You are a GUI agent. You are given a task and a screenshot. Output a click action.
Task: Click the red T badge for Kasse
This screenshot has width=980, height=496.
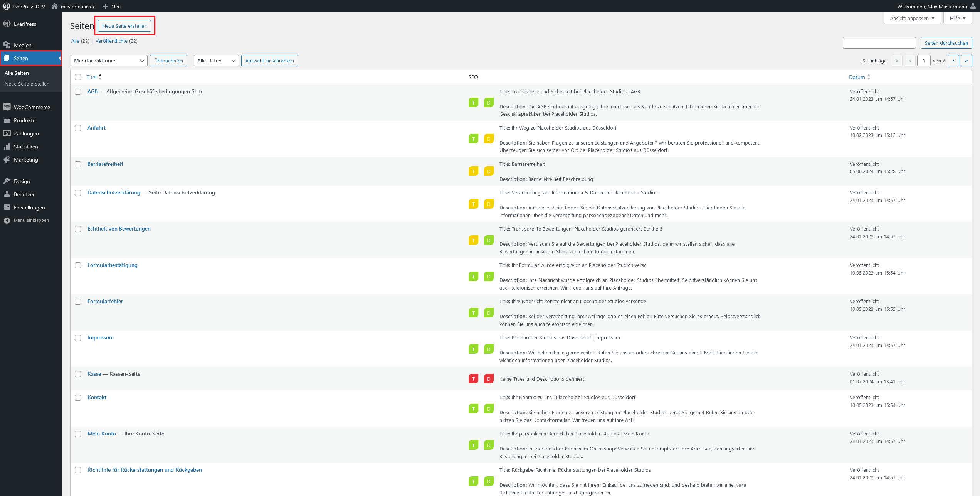[473, 379]
